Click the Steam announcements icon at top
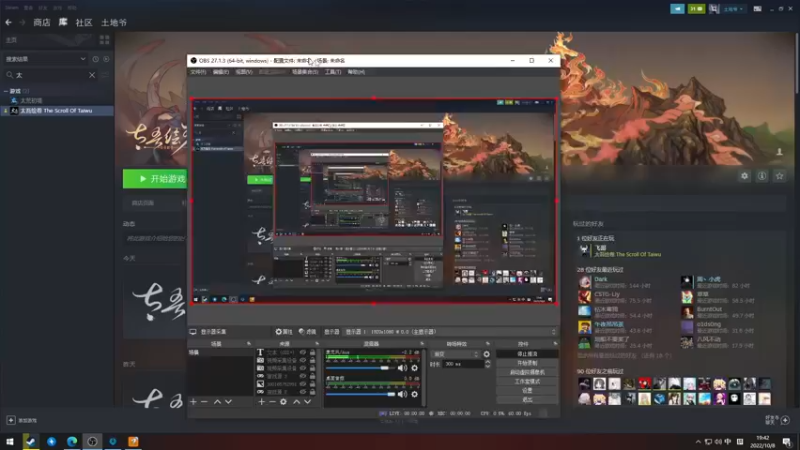Screen dimensions: 800x450 click(x=677, y=9)
